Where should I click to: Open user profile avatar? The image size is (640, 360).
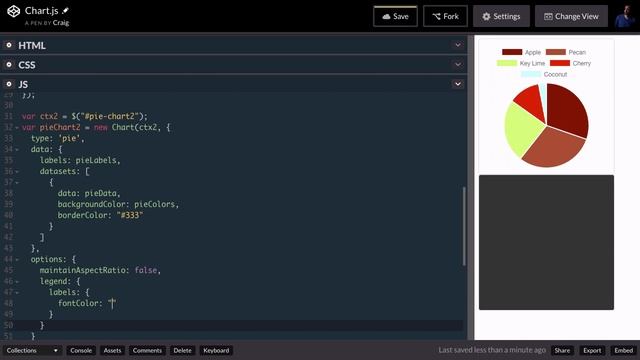point(625,16)
